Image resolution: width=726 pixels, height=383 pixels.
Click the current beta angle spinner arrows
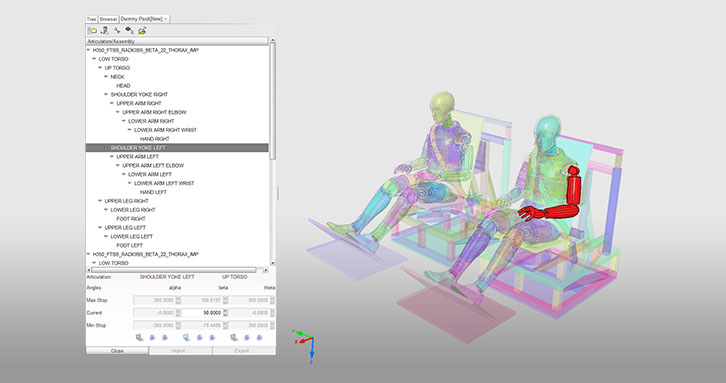click(x=225, y=313)
